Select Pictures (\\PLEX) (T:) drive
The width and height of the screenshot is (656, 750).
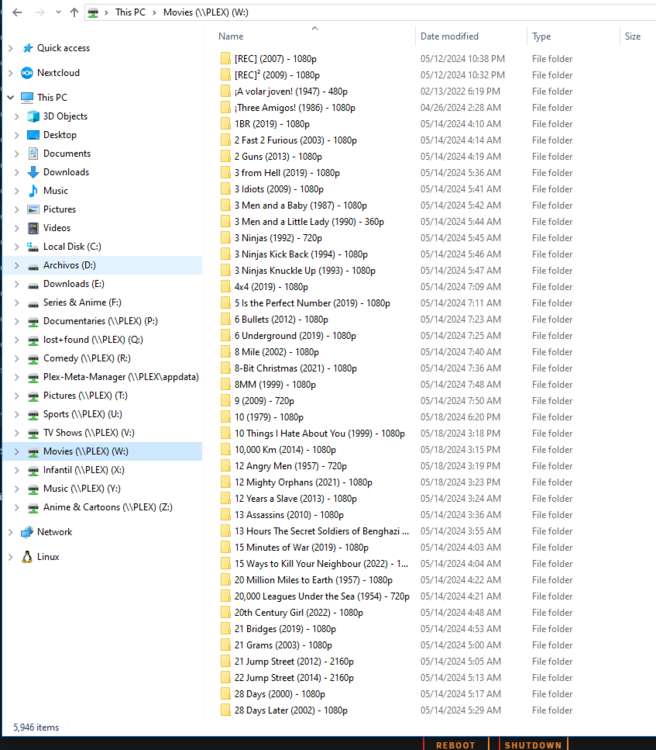point(85,396)
